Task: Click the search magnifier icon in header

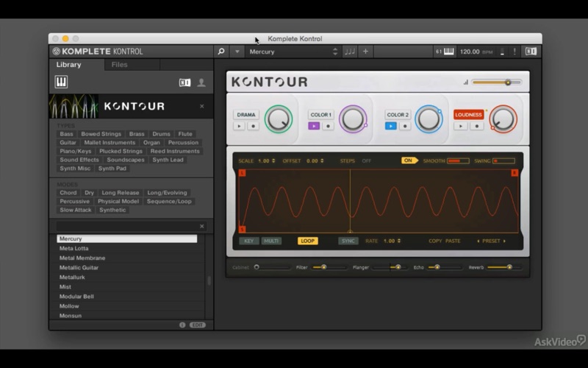Action: (221, 52)
